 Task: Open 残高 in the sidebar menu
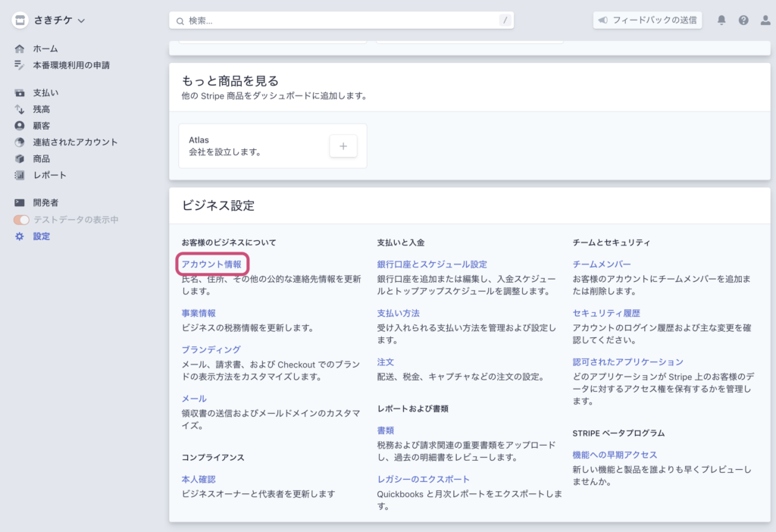pos(41,109)
